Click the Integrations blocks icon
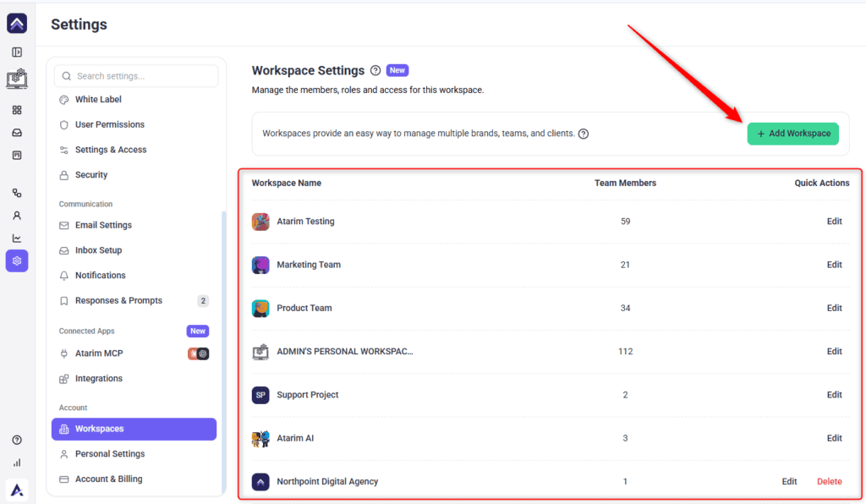 (x=64, y=379)
